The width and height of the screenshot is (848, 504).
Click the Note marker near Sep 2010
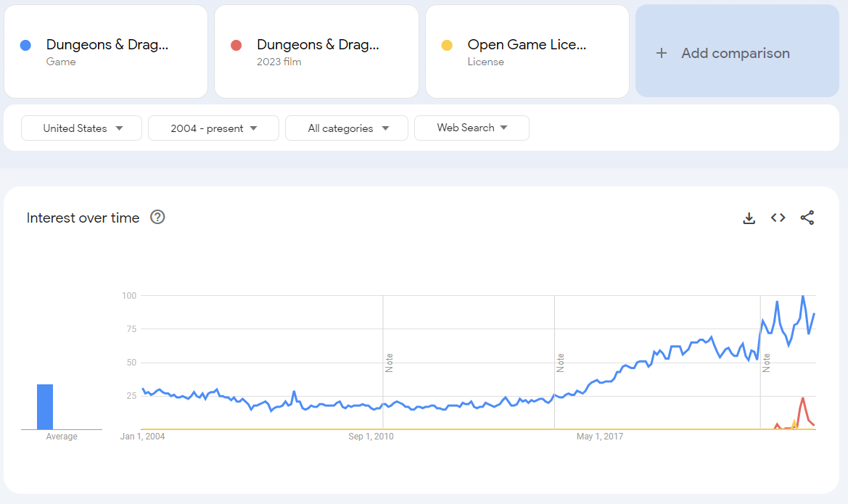pos(389,363)
